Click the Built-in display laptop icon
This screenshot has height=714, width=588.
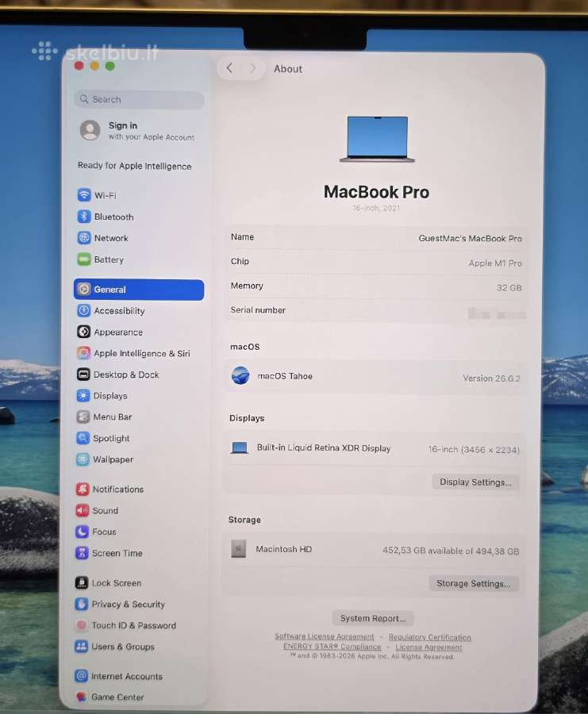pyautogui.click(x=240, y=447)
